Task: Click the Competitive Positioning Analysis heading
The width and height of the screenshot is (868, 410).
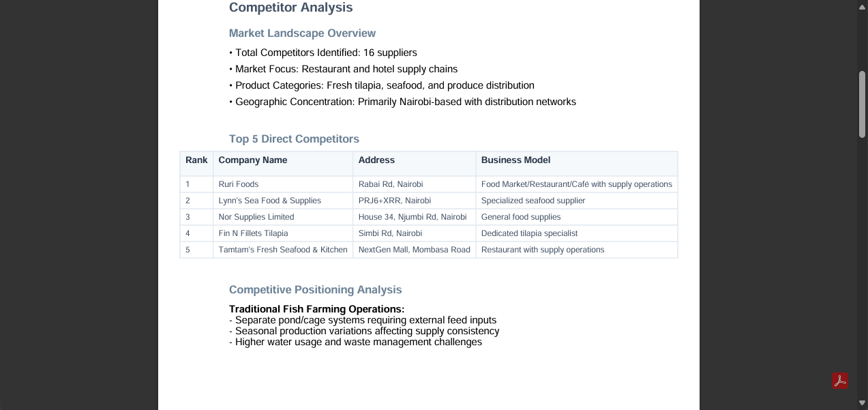Action: [x=315, y=290]
